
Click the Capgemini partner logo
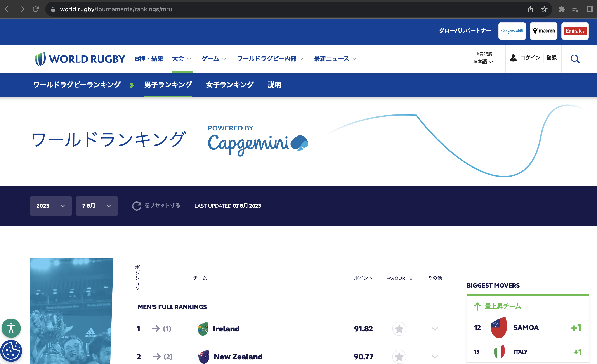coord(512,31)
